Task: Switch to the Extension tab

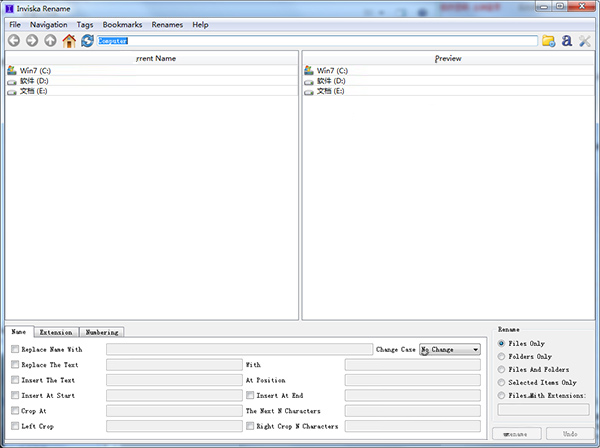Action: tap(55, 332)
